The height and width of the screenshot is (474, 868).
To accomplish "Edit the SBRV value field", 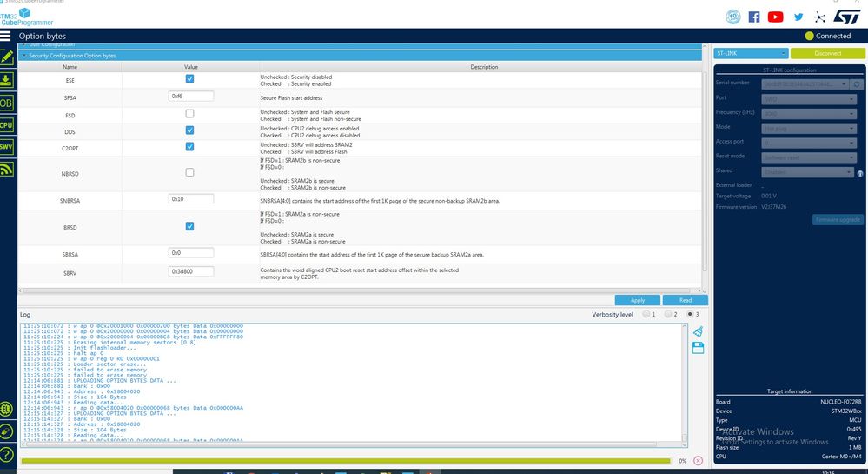I will pos(191,271).
